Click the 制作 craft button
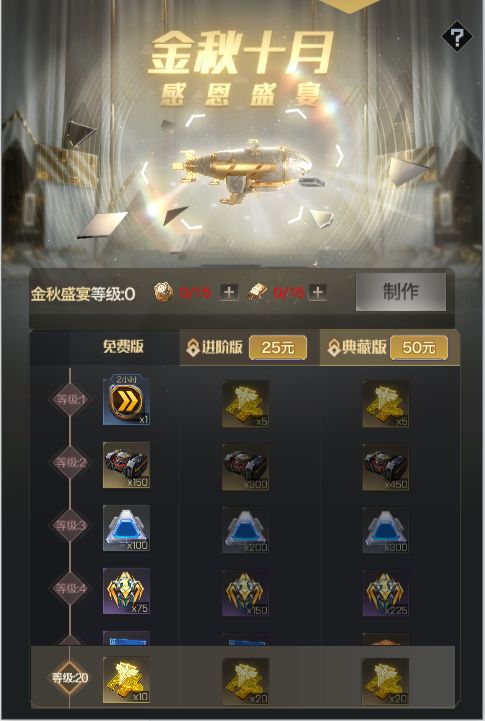Screen dimensions: 485x721 point(400,292)
